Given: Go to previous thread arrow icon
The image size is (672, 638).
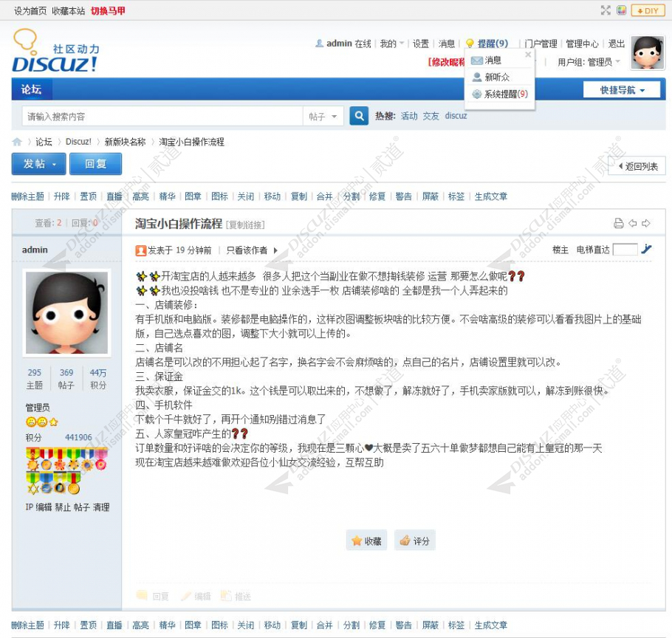Looking at the screenshot, I should click(633, 223).
